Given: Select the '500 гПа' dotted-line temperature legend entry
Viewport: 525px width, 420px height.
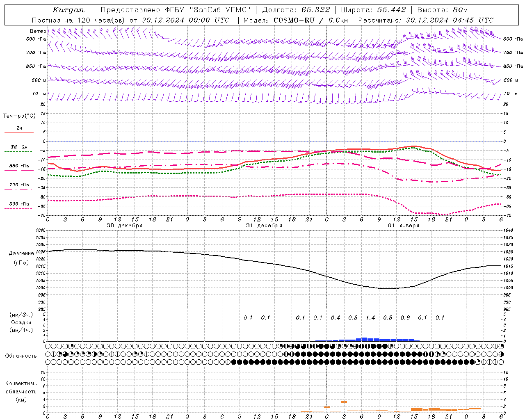Looking at the screenshot, I should click(x=19, y=204).
